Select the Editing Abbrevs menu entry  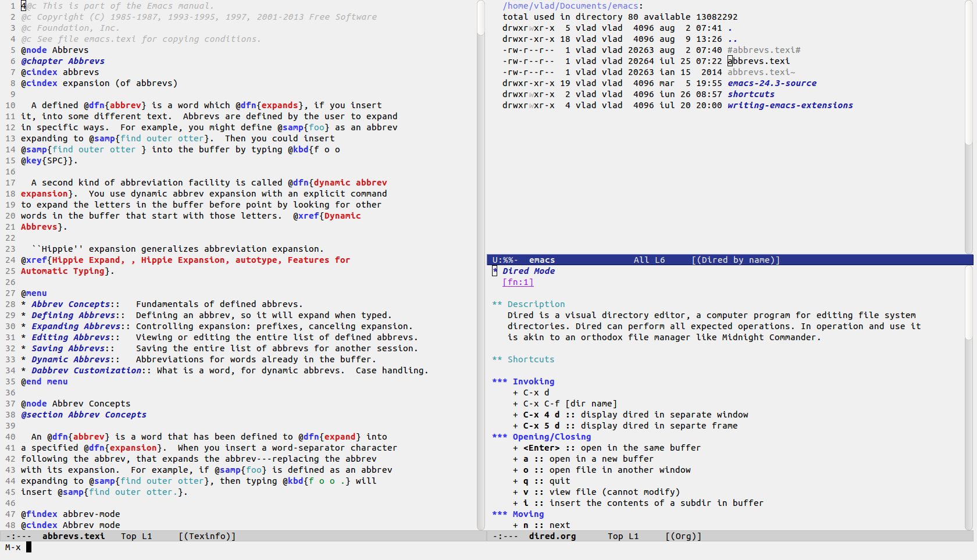coord(70,337)
